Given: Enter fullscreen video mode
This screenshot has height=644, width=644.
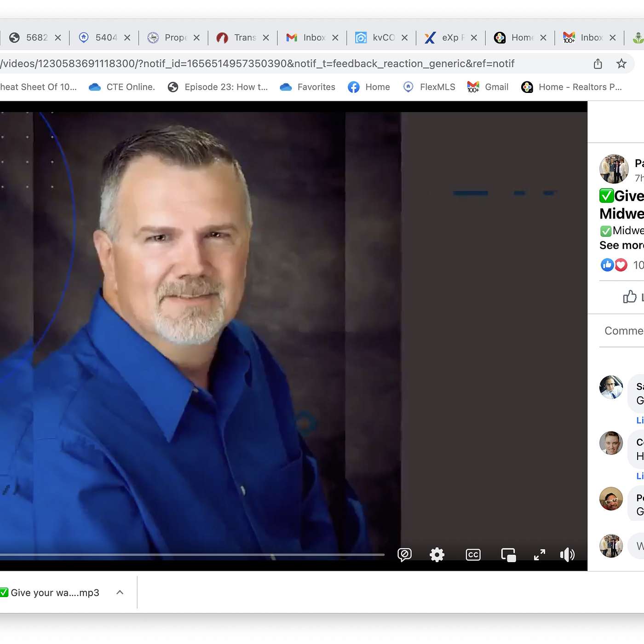Looking at the screenshot, I should pos(539,555).
